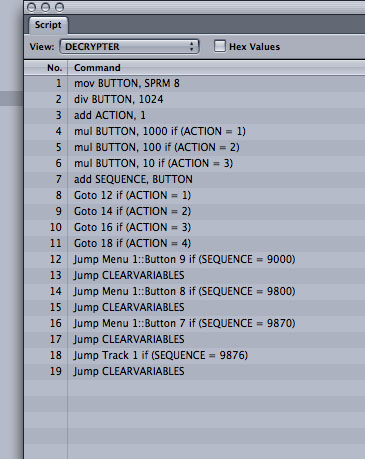Click the Command column header
This screenshot has height=459, width=365.
coord(216,68)
